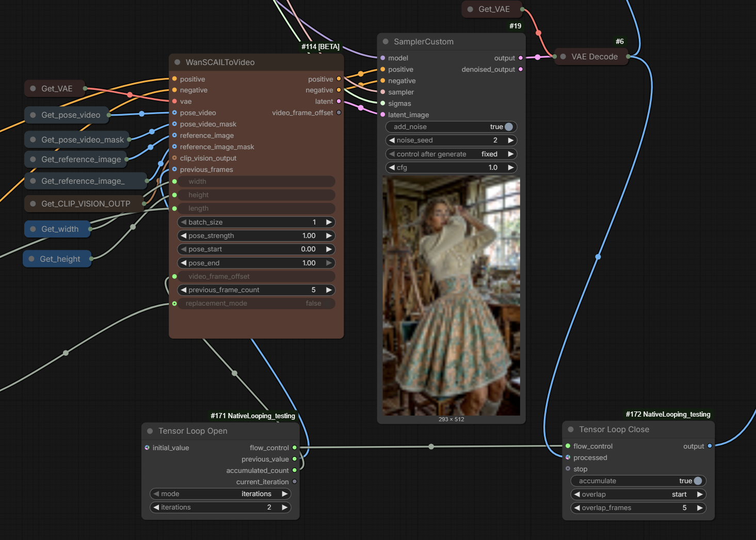Click the Get_pose_video node dot
Viewport: 756px width, 540px height.
[33, 115]
